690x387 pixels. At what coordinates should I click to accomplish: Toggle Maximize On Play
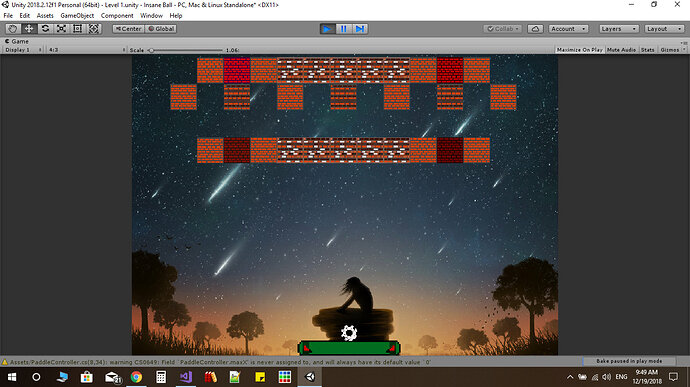[x=580, y=50]
